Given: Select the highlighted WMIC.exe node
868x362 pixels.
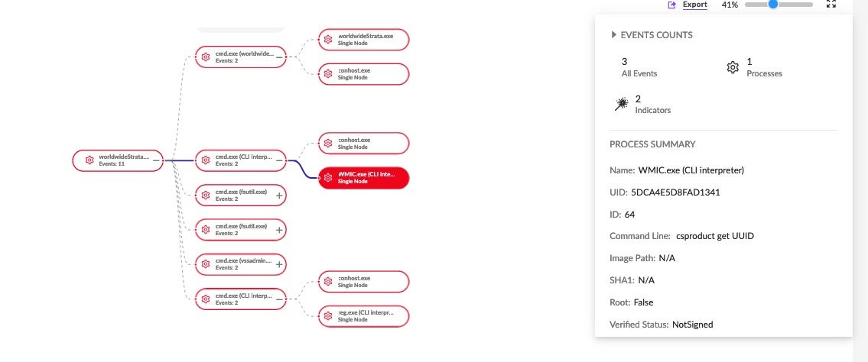Looking at the screenshot, I should point(364,178).
